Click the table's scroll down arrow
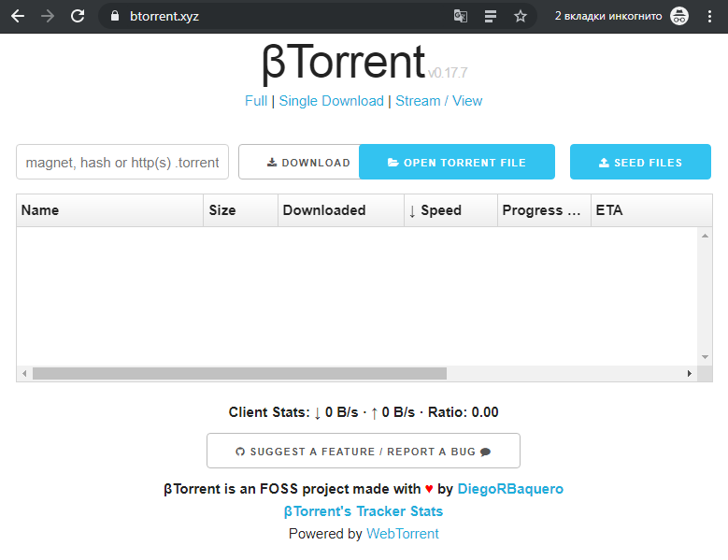Screen dimensions: 728x560 tap(705, 357)
